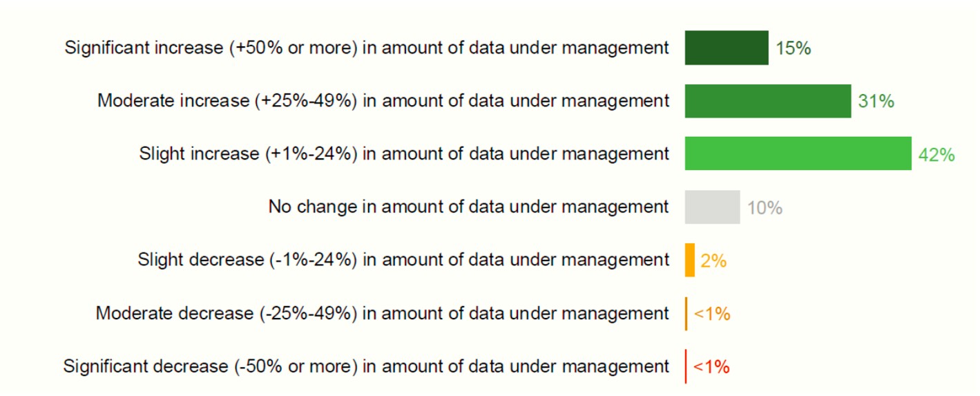Select the bright green 42% bar
980x396 pixels.
(x=798, y=153)
